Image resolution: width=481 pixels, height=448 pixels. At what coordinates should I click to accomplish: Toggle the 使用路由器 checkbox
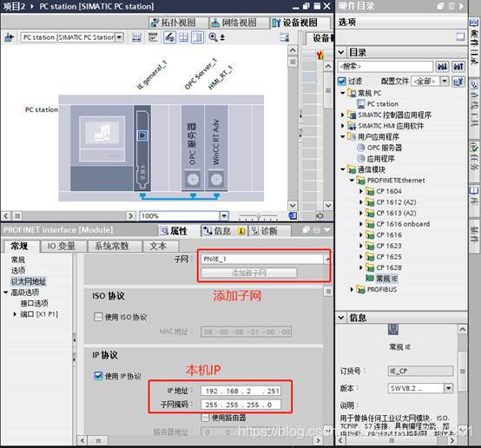[205, 418]
